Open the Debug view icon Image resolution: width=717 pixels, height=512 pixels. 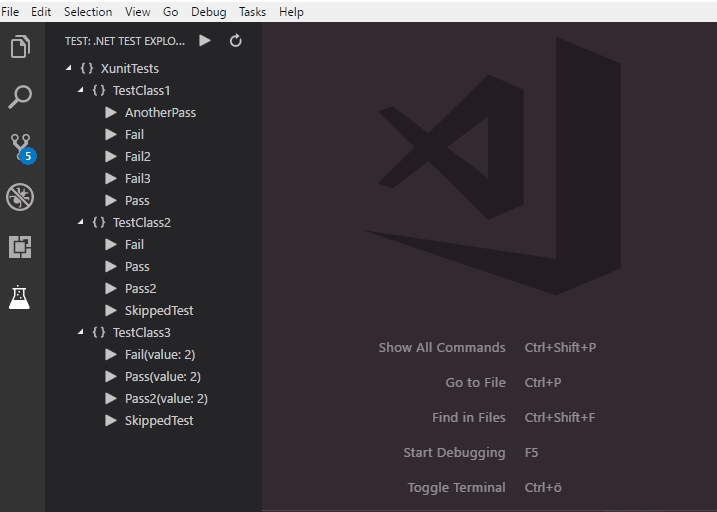(20, 197)
